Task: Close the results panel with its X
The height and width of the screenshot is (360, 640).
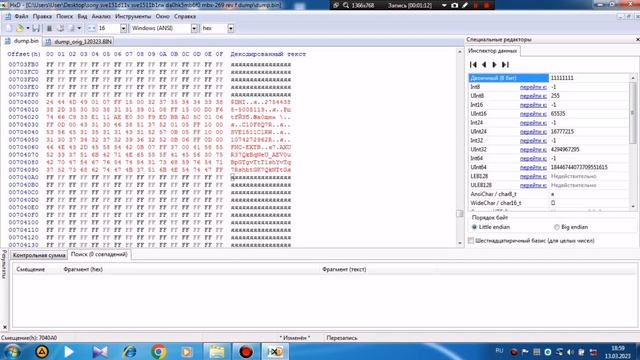Action: click(4, 327)
